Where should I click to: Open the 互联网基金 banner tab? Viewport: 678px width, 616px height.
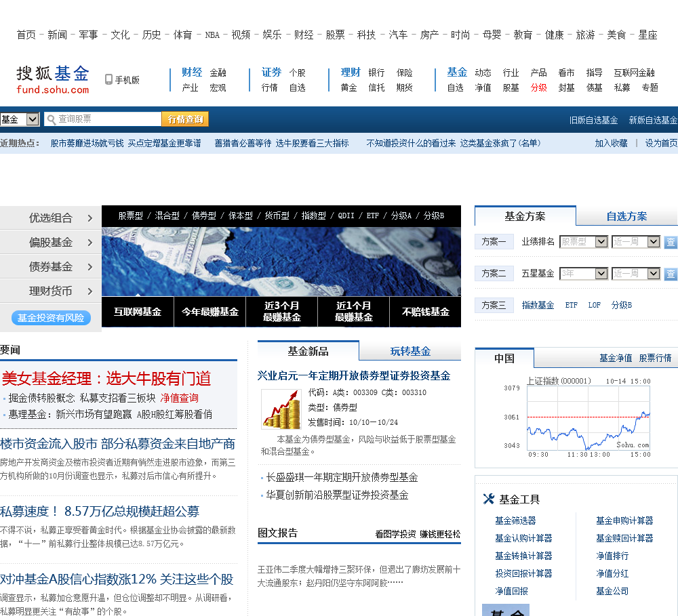pos(138,312)
